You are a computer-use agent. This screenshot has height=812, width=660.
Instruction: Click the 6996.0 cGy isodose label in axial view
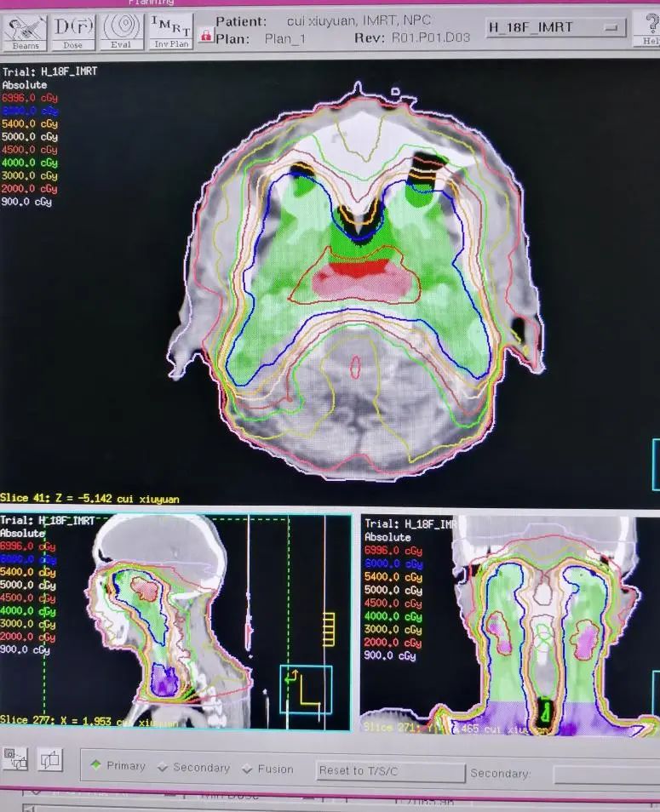coord(30,98)
